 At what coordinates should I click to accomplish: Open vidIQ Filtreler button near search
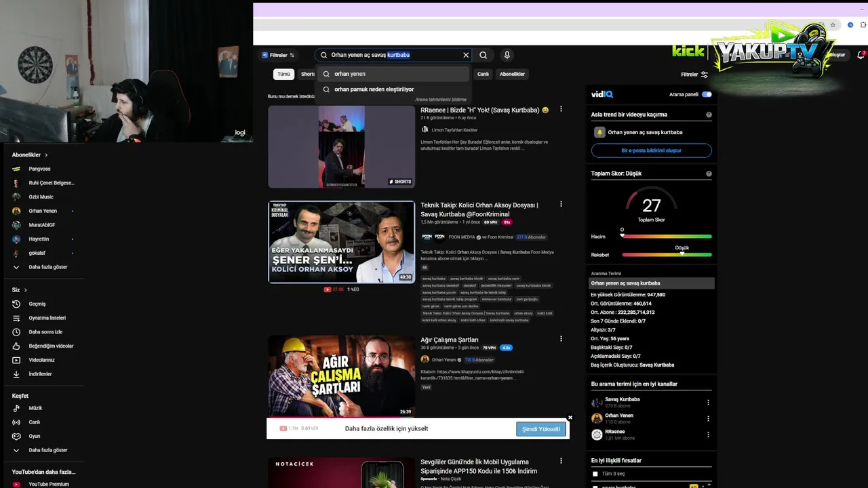coord(278,55)
